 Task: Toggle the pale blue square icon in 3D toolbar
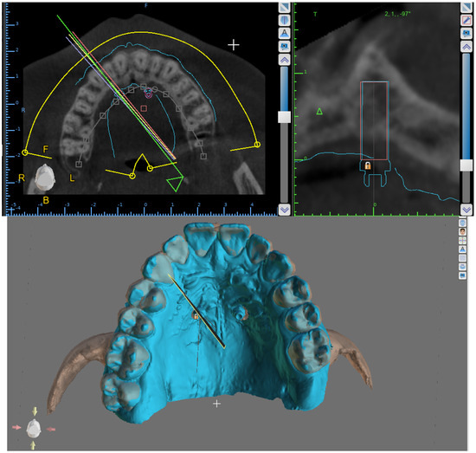[462, 258]
